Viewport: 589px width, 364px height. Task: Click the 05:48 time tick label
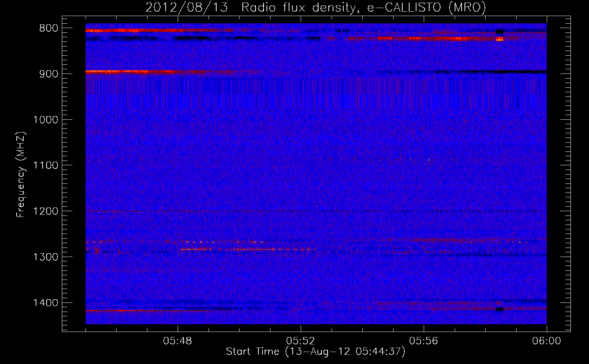[x=178, y=341]
